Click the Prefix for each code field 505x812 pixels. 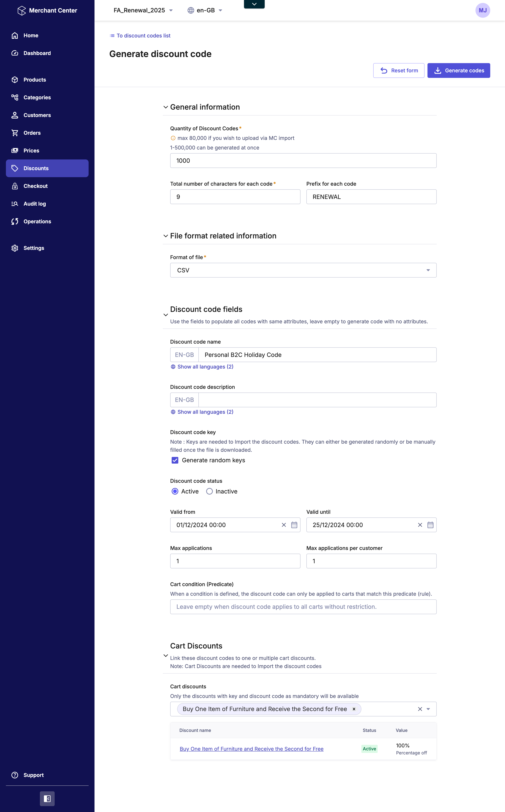[371, 197]
